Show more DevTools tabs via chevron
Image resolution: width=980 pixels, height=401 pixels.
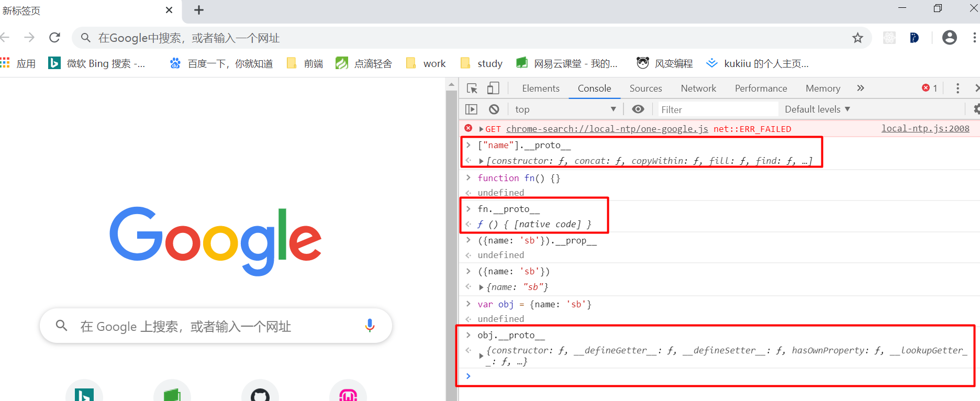pos(860,88)
